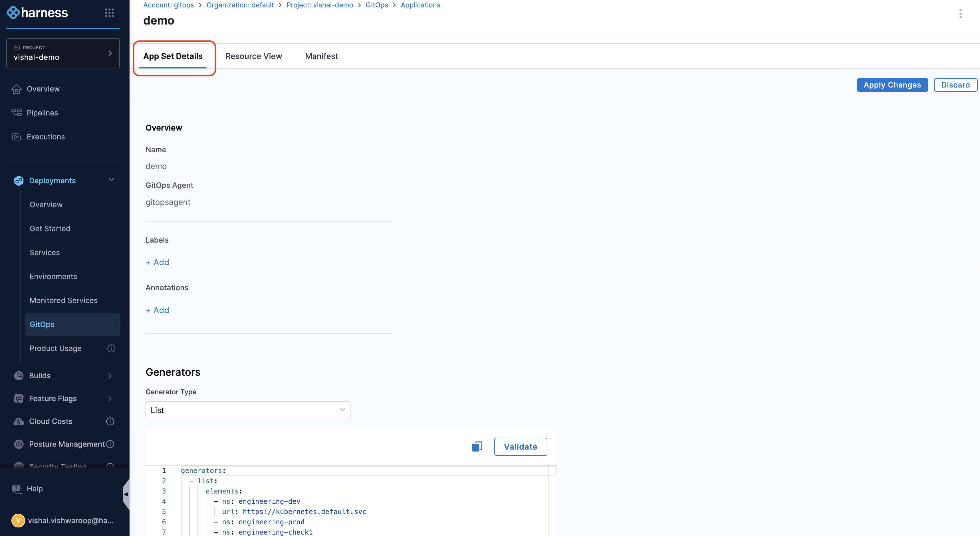Add a new label
Image resolution: width=980 pixels, height=536 pixels.
click(x=158, y=262)
